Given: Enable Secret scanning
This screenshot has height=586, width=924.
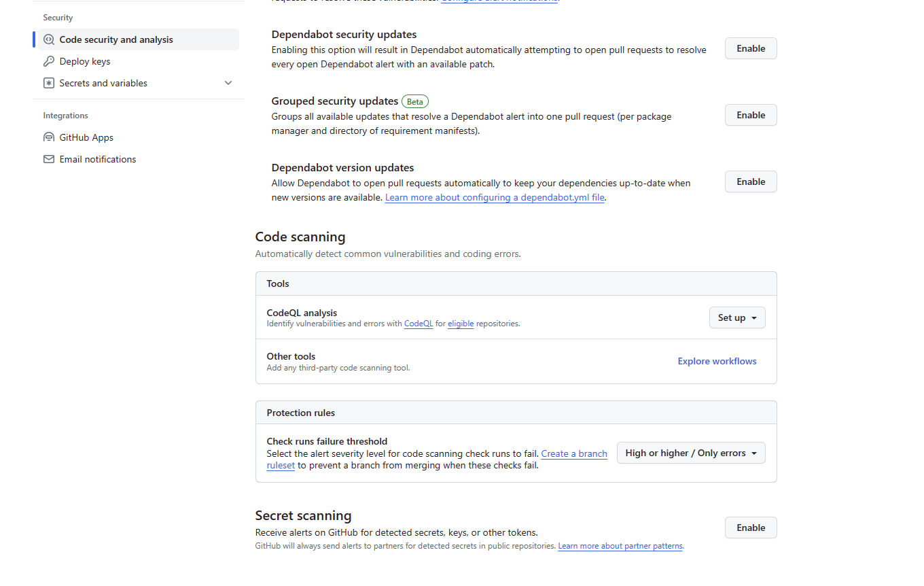Looking at the screenshot, I should pos(751,528).
